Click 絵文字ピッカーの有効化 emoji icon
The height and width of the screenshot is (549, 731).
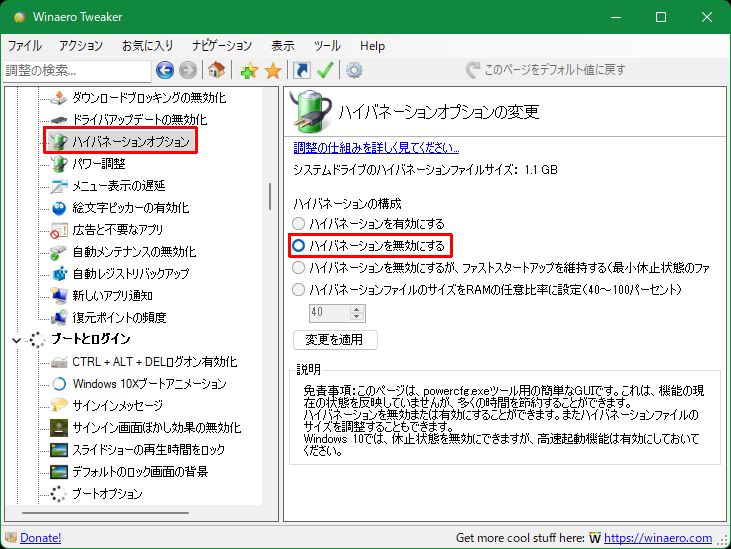[59, 208]
